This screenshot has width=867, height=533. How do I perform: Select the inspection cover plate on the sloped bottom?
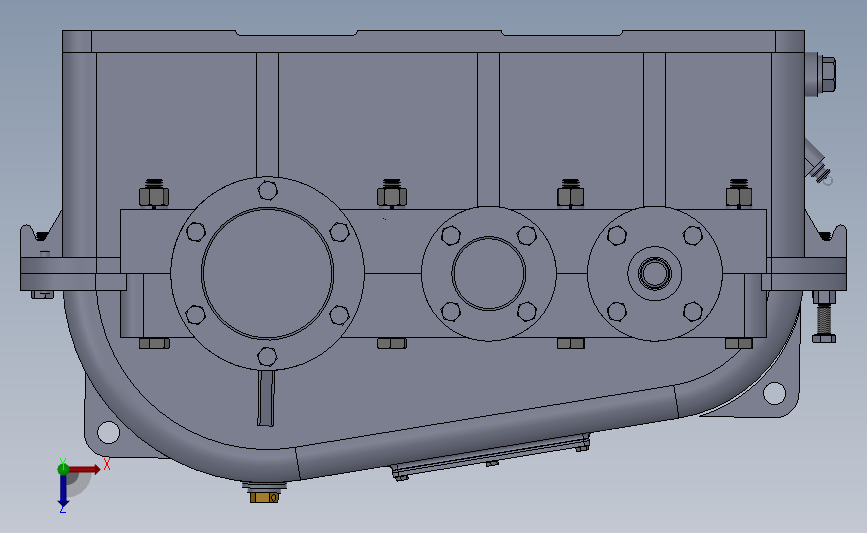pyautogui.click(x=491, y=457)
